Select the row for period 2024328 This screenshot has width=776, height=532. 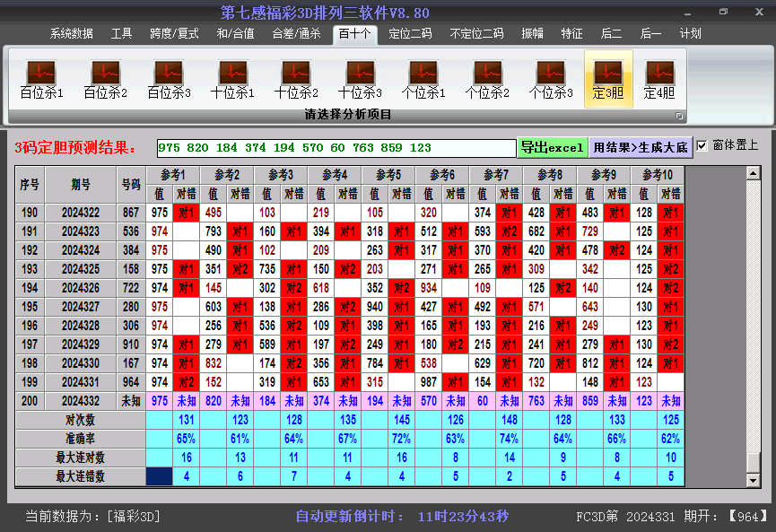click(x=349, y=326)
